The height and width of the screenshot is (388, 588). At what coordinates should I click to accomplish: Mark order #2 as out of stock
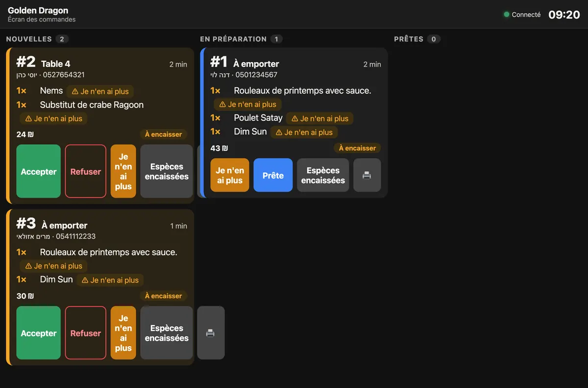123,171
